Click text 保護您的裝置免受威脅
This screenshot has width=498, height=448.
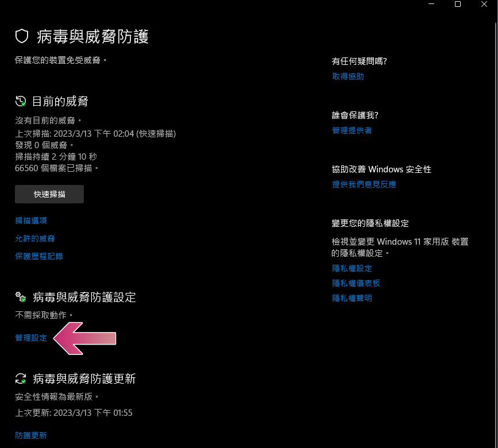(57, 60)
